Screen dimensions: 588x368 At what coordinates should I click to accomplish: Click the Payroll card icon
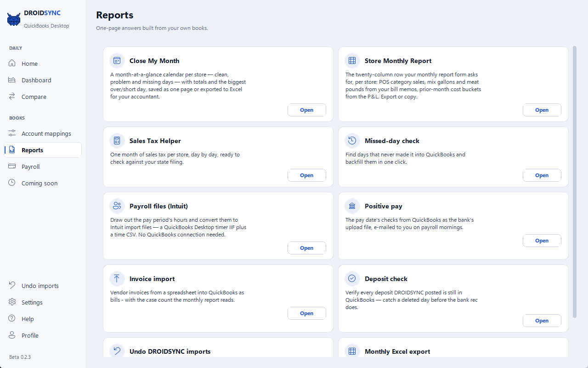pyautogui.click(x=12, y=167)
